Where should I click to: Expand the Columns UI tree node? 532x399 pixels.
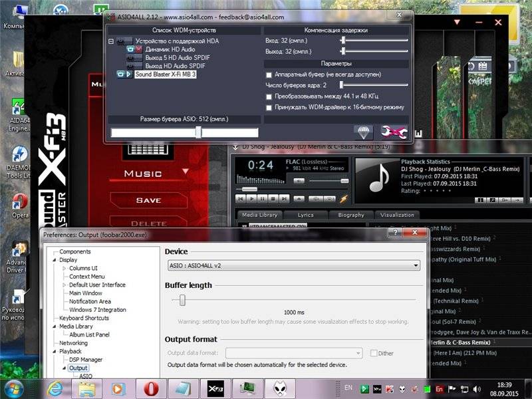pos(65,268)
